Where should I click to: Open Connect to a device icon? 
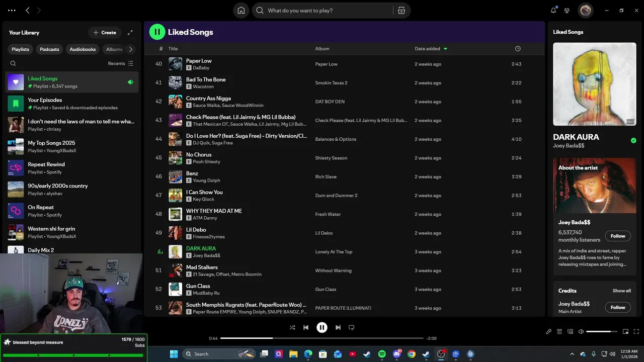(570, 331)
